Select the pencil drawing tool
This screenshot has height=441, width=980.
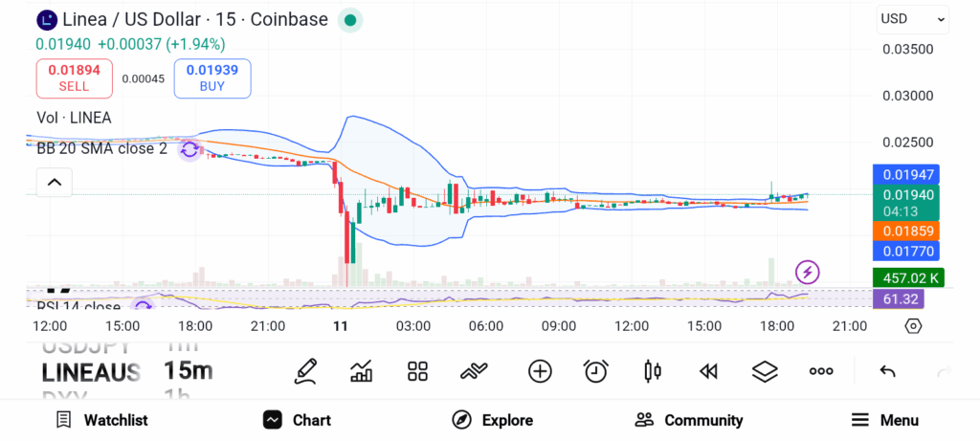[306, 371]
